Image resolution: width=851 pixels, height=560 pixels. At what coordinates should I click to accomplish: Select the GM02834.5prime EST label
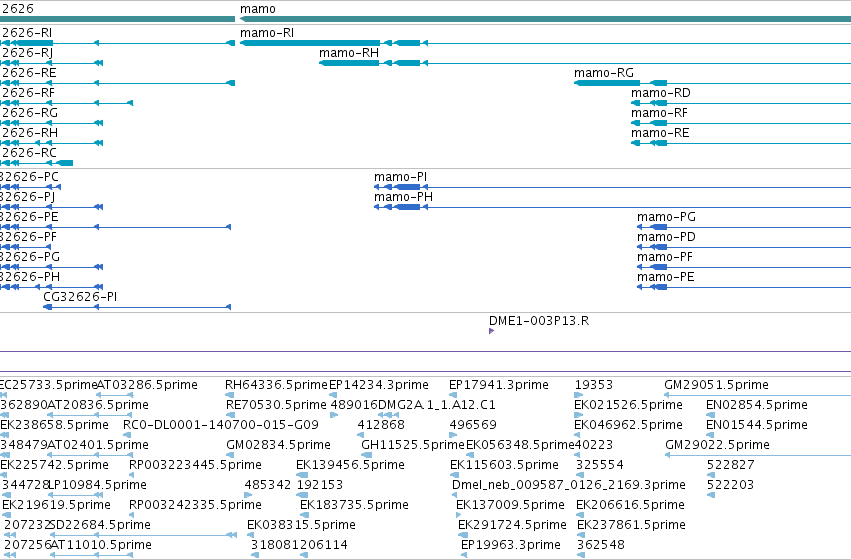click(x=278, y=445)
